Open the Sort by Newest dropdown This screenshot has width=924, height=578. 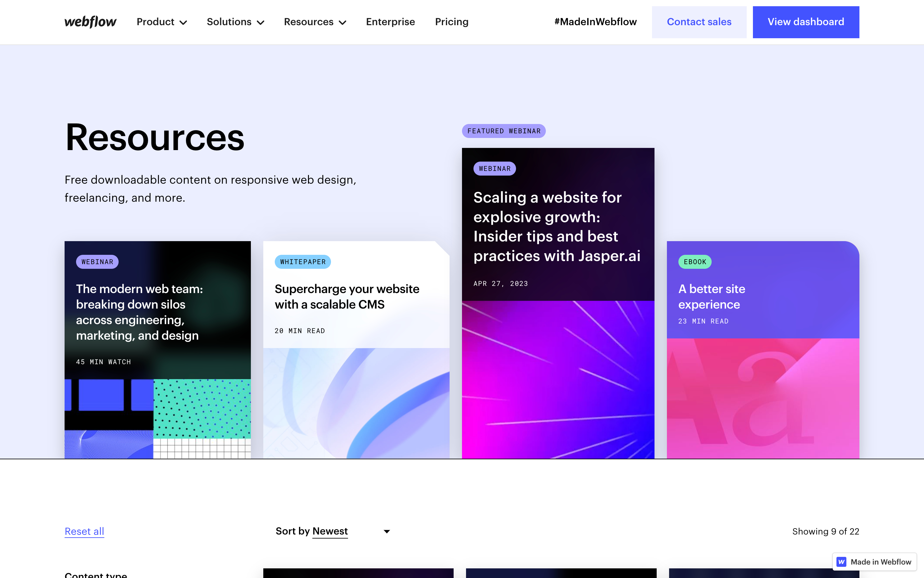click(x=333, y=531)
